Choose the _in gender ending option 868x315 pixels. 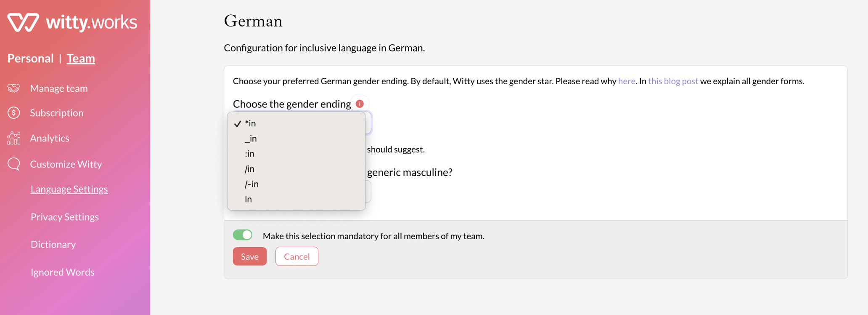251,139
